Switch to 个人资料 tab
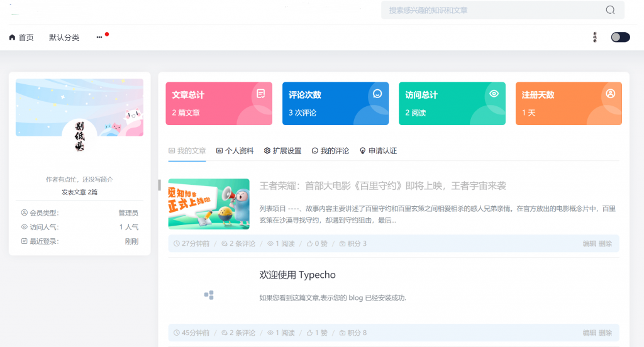 tap(235, 151)
